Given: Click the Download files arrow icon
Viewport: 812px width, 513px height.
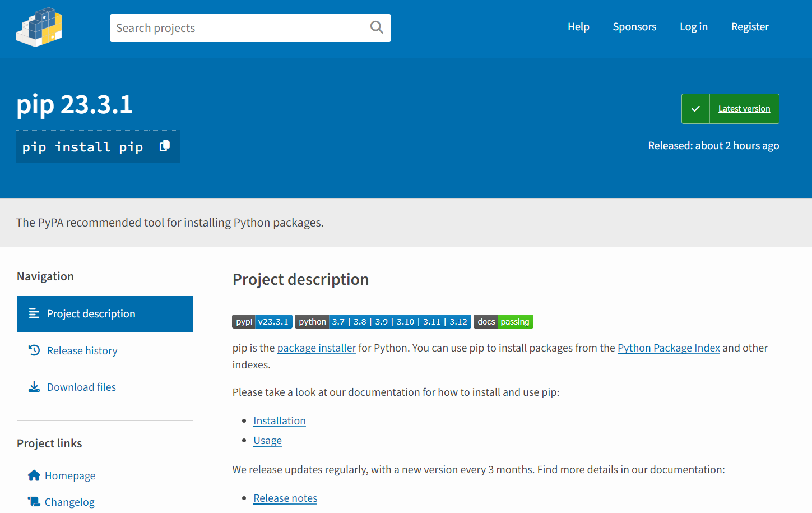Looking at the screenshot, I should [34, 387].
